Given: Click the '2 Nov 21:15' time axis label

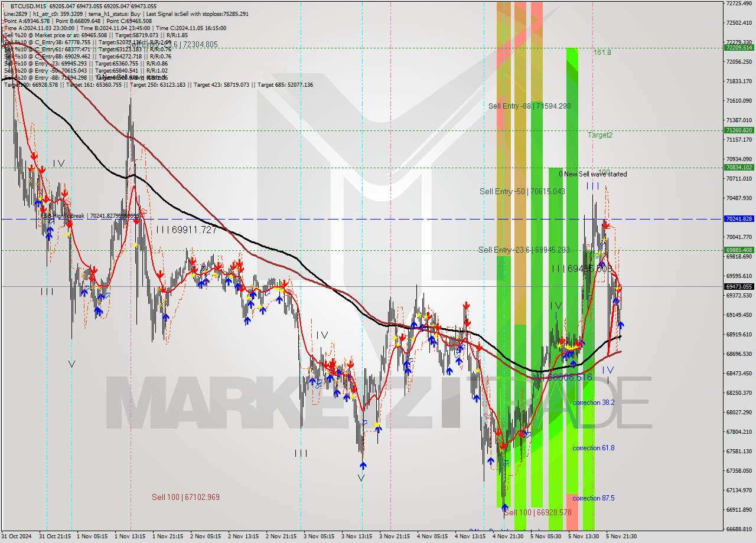Looking at the screenshot, I should pyautogui.click(x=281, y=537).
